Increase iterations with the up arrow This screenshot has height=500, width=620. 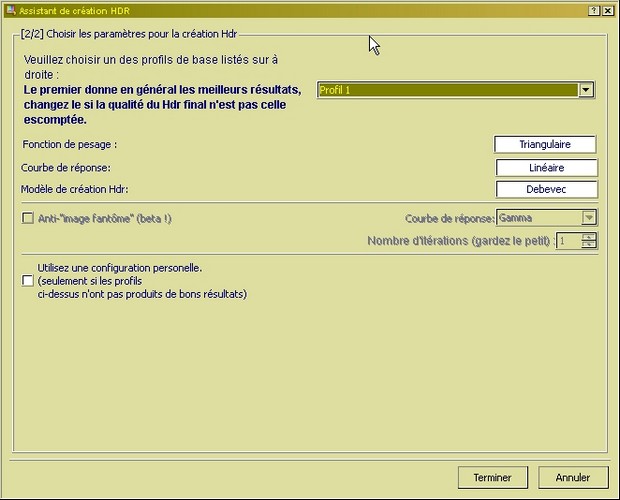click(x=589, y=236)
